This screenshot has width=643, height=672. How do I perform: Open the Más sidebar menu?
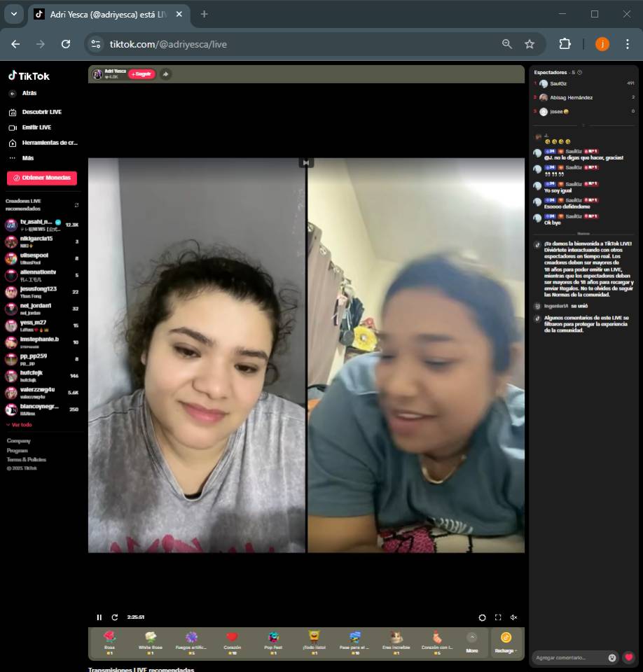click(x=27, y=158)
